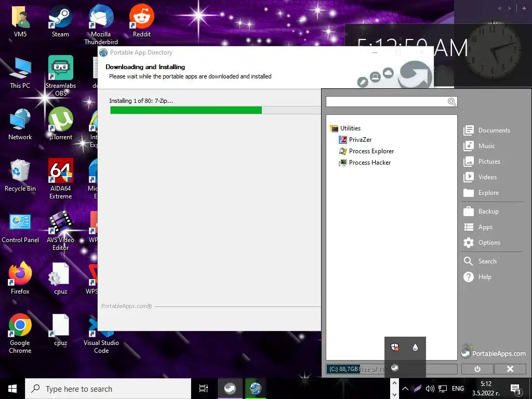Click the analog clock widget

click(x=493, y=50)
